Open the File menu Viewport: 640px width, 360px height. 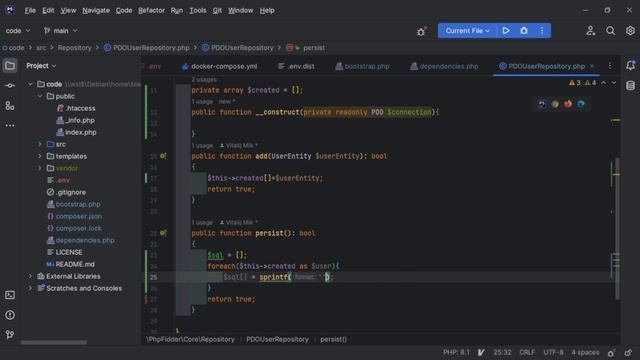30,10
